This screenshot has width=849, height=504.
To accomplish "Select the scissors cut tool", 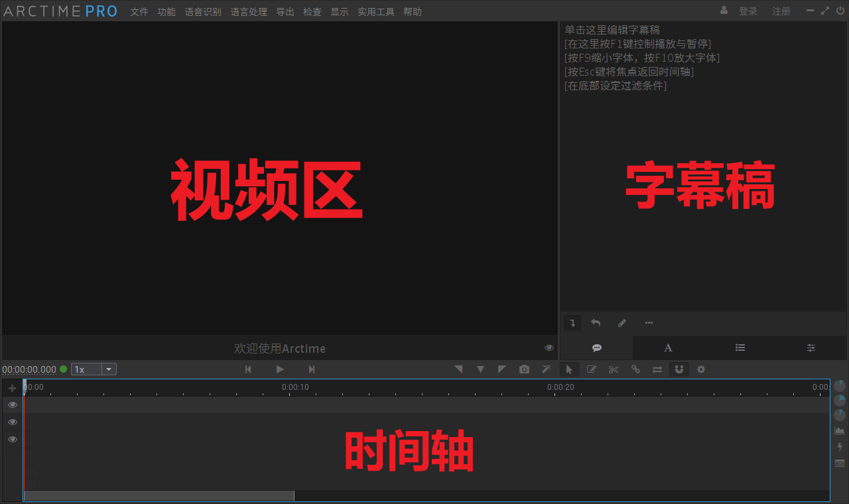I will tap(614, 369).
